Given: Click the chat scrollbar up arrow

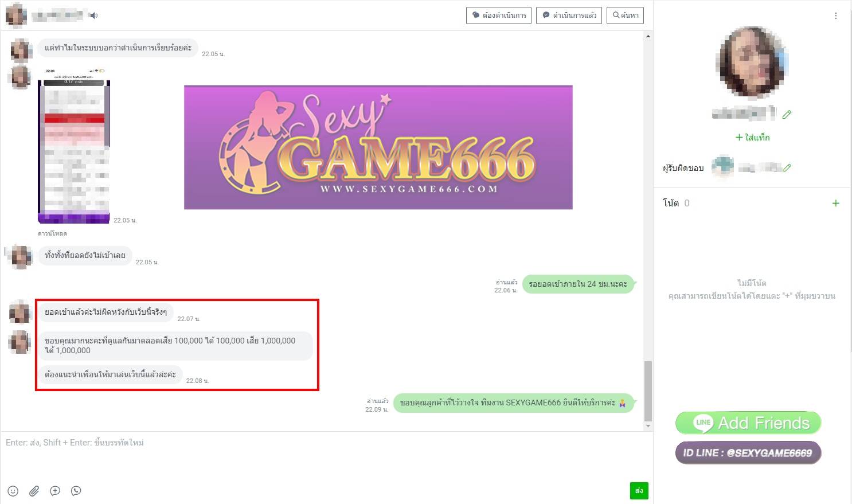Looking at the screenshot, I should [648, 37].
